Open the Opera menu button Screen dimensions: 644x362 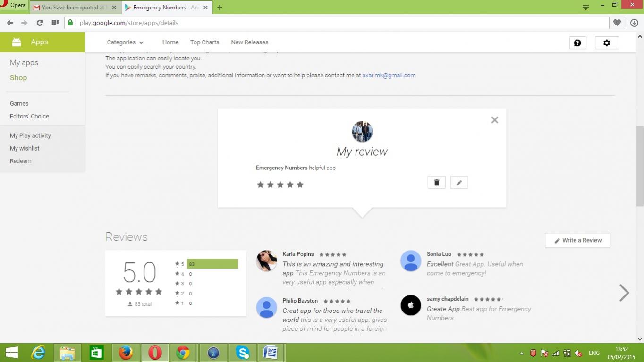pos(14,6)
